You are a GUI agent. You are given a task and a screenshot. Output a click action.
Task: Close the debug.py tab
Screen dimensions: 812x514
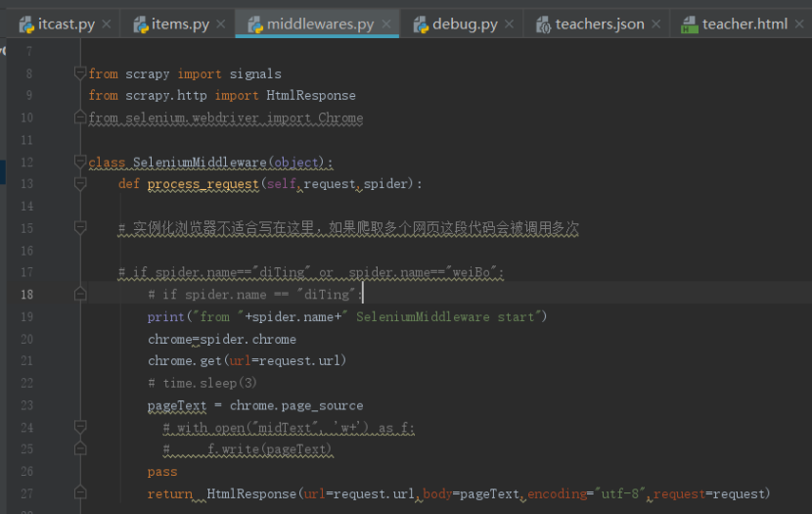pos(509,23)
